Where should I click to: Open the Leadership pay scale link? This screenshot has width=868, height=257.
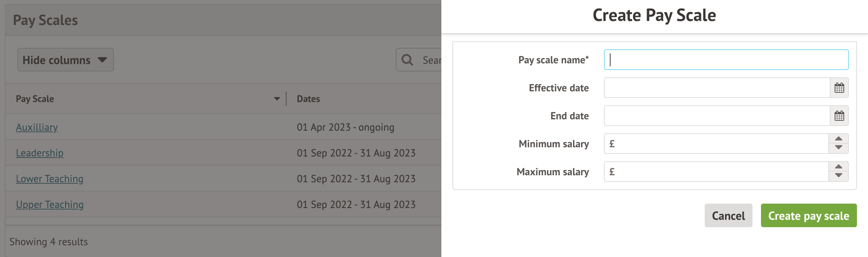[x=40, y=153]
